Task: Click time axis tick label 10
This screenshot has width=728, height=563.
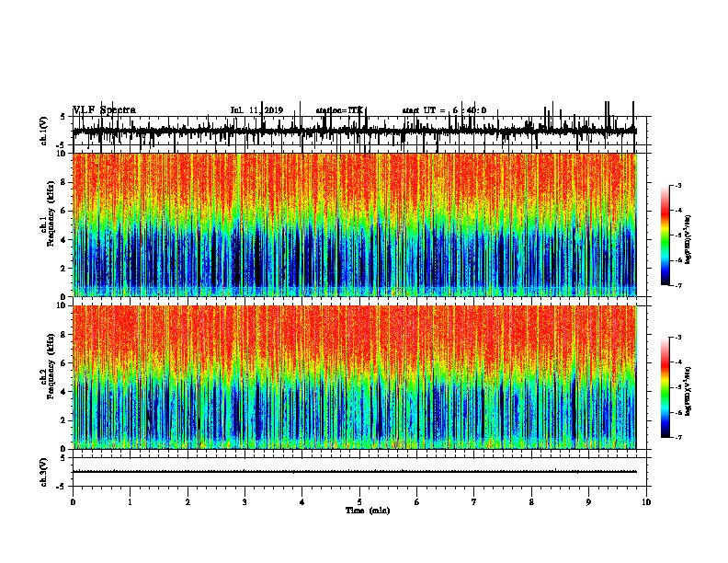Action: [646, 502]
